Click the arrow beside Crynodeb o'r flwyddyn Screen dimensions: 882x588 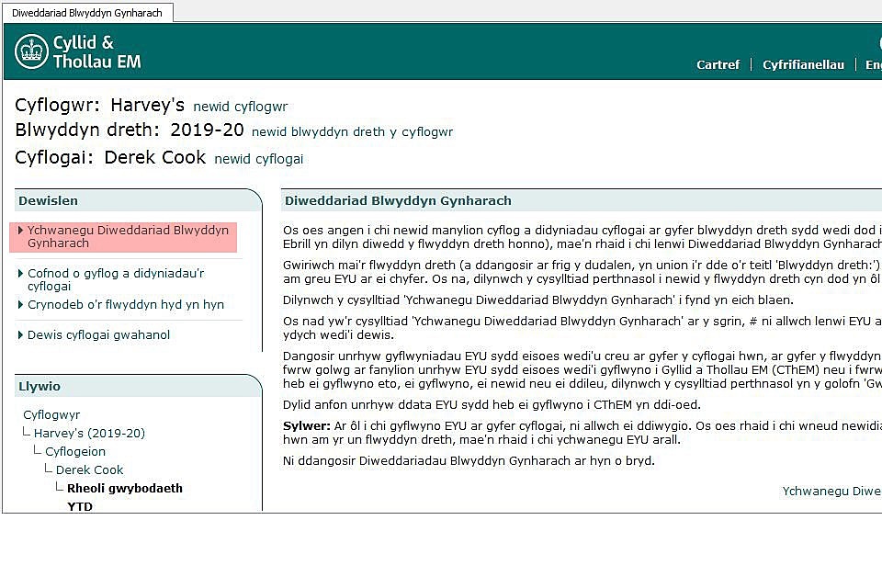tap(21, 305)
